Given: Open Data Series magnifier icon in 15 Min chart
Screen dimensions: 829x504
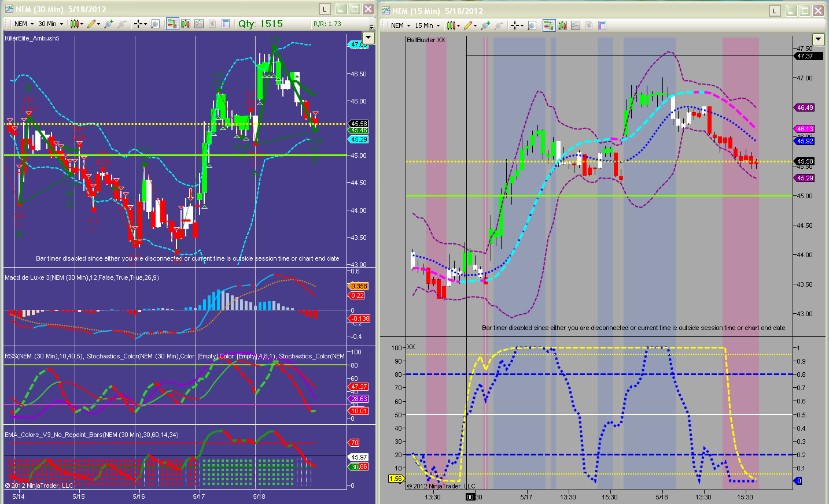Looking at the screenshot, I should pos(532,25).
